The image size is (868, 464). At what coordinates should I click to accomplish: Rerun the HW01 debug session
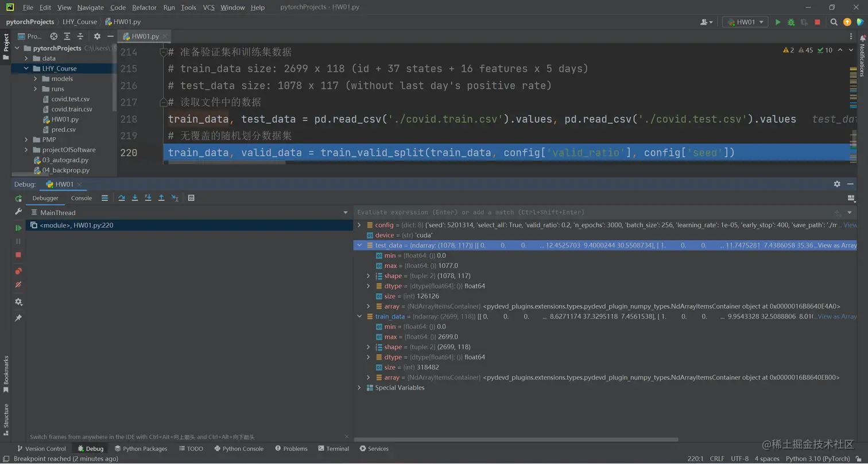(18, 198)
